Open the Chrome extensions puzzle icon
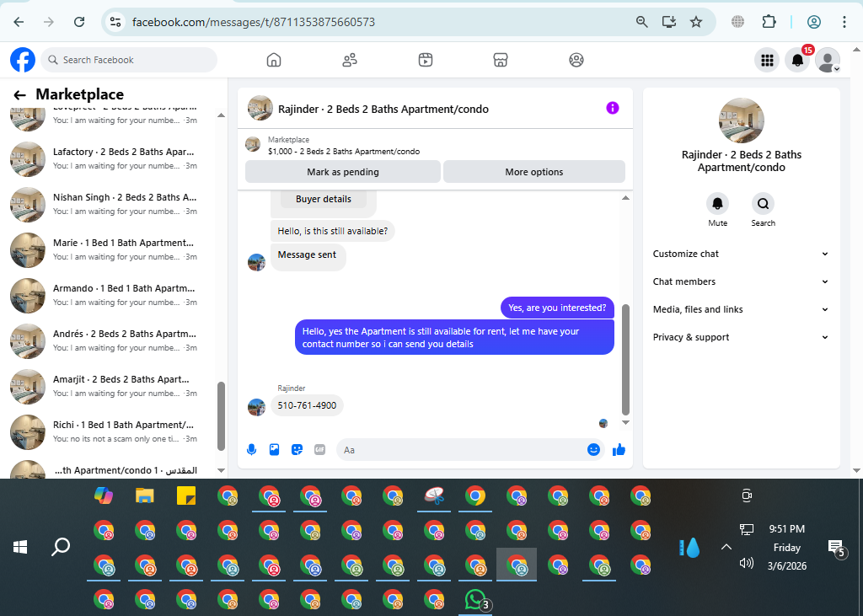Screen dimensions: 863x616 point(769,22)
